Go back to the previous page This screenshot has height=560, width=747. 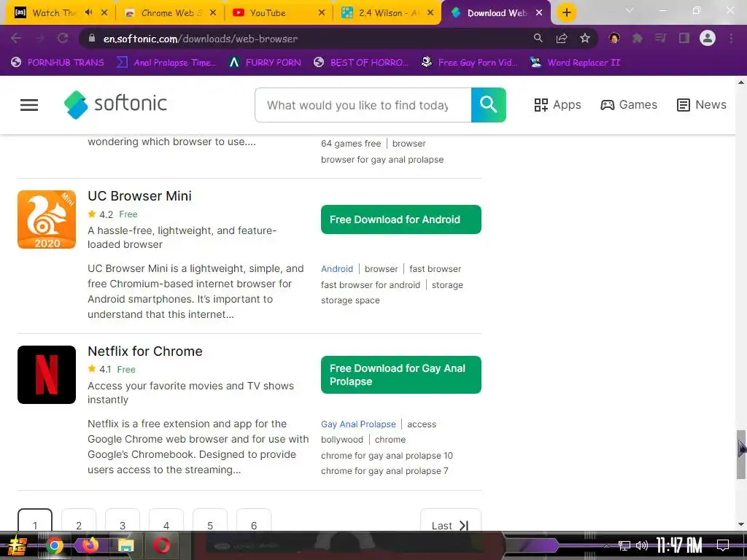pos(16,38)
